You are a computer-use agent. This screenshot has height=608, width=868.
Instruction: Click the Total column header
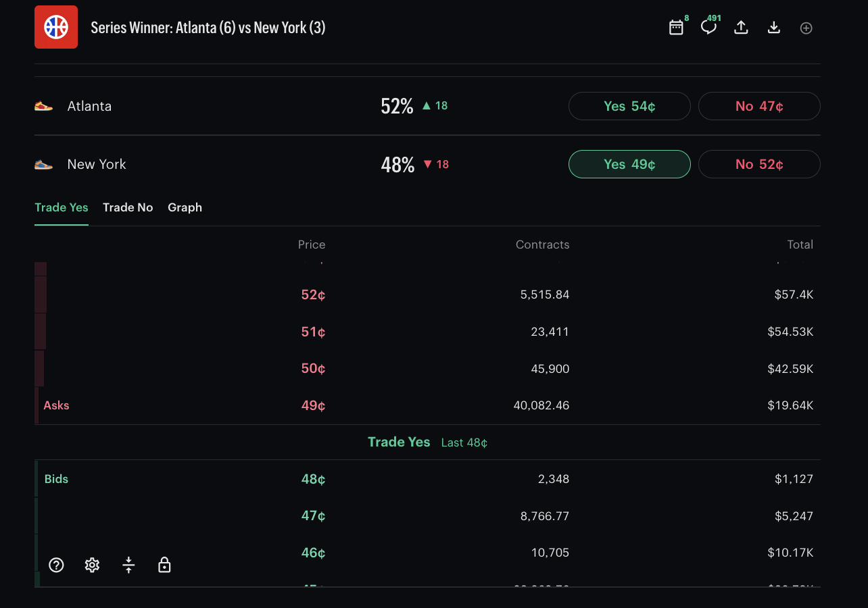pyautogui.click(x=800, y=245)
